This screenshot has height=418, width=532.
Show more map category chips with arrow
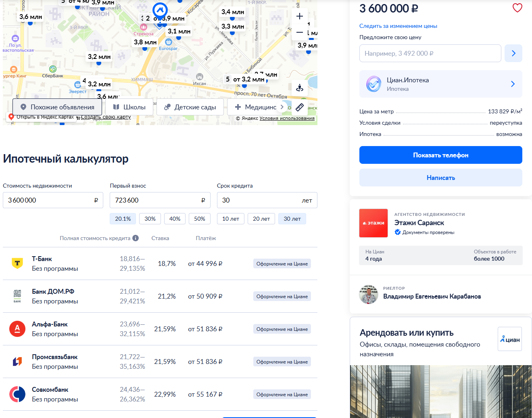tap(282, 107)
